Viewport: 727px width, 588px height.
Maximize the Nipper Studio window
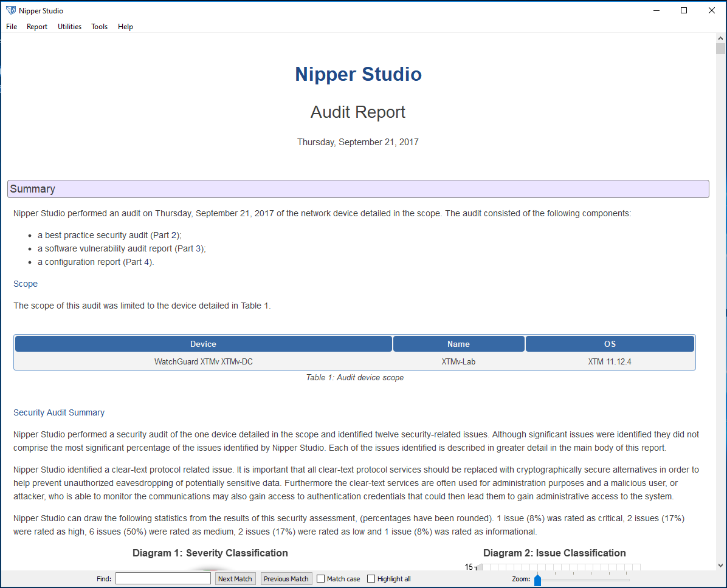[684, 10]
